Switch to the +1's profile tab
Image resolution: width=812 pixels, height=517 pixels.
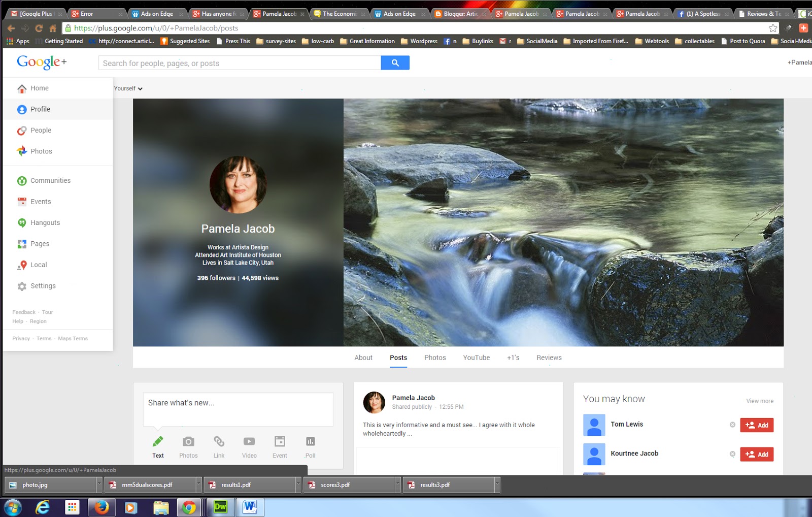tap(513, 358)
